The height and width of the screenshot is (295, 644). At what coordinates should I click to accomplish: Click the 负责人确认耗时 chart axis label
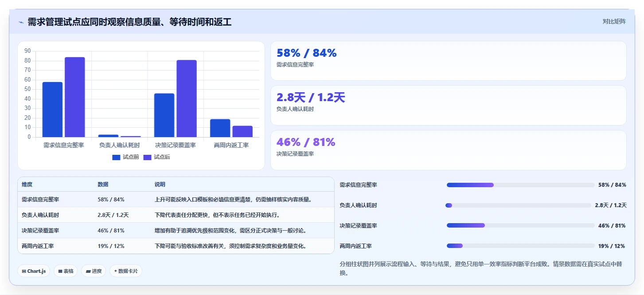[x=119, y=145]
